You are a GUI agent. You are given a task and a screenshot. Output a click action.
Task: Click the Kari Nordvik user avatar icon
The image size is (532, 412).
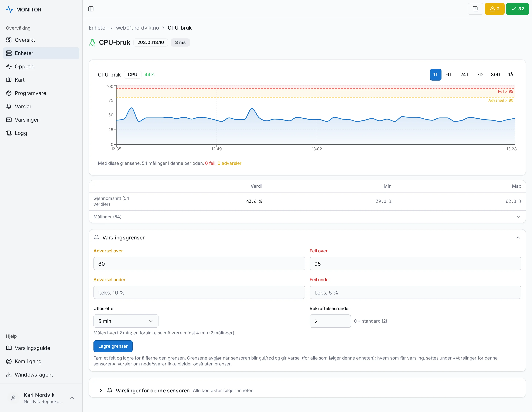(13, 398)
